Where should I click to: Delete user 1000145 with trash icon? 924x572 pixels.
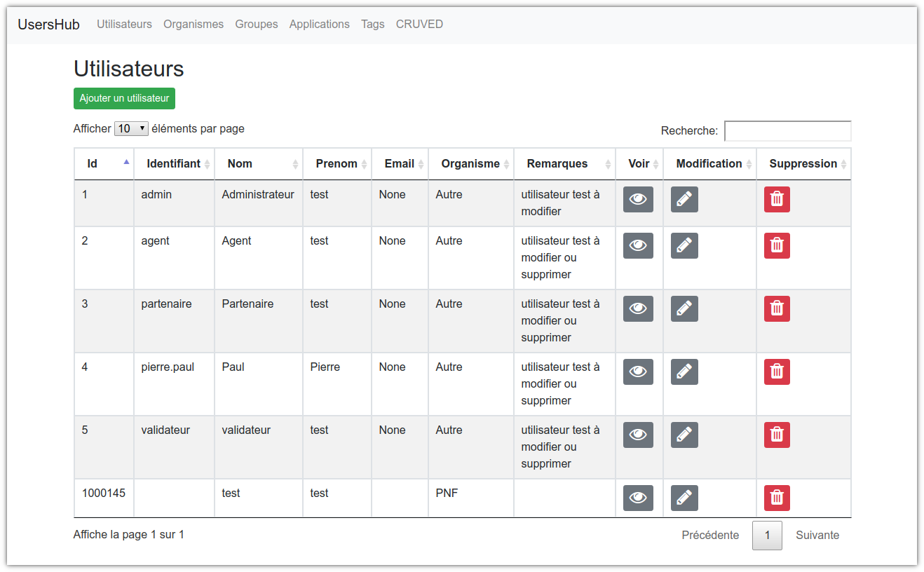[777, 498]
